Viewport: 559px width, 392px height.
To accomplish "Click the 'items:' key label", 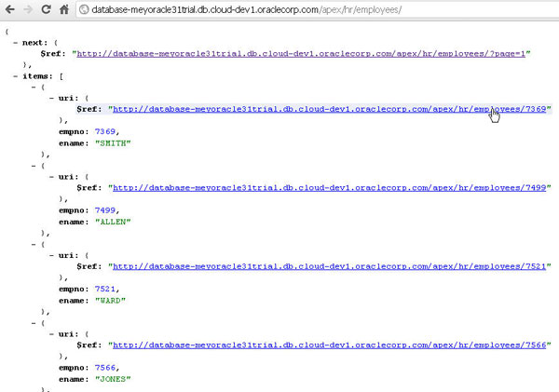I will (37, 76).
